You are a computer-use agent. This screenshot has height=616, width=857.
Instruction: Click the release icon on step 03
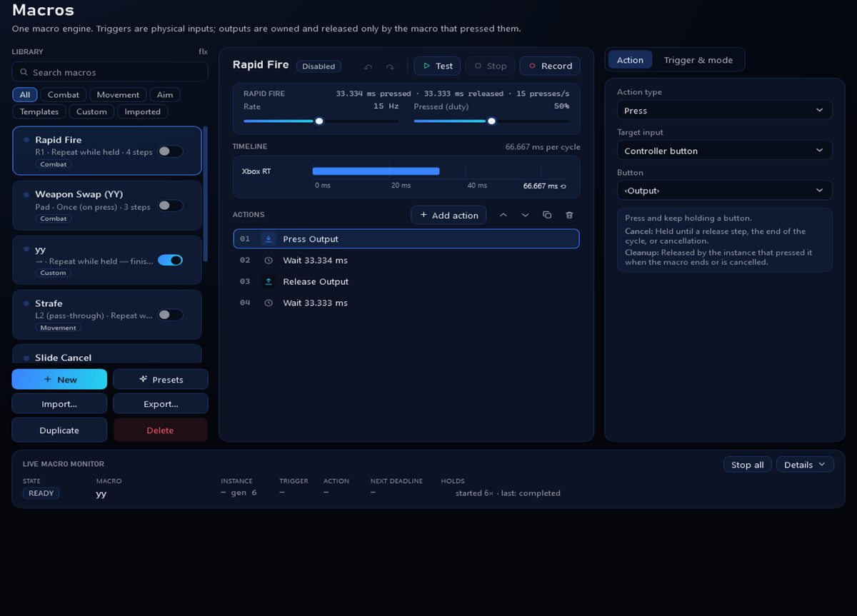coord(269,282)
